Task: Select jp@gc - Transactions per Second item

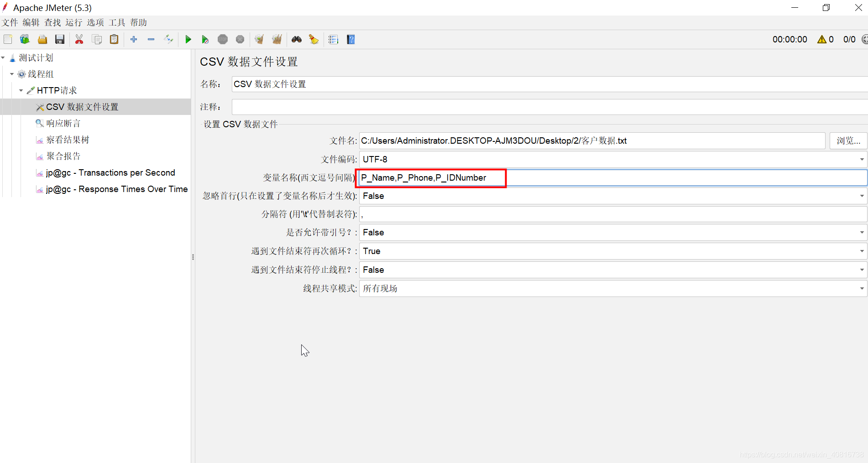Action: click(x=110, y=173)
